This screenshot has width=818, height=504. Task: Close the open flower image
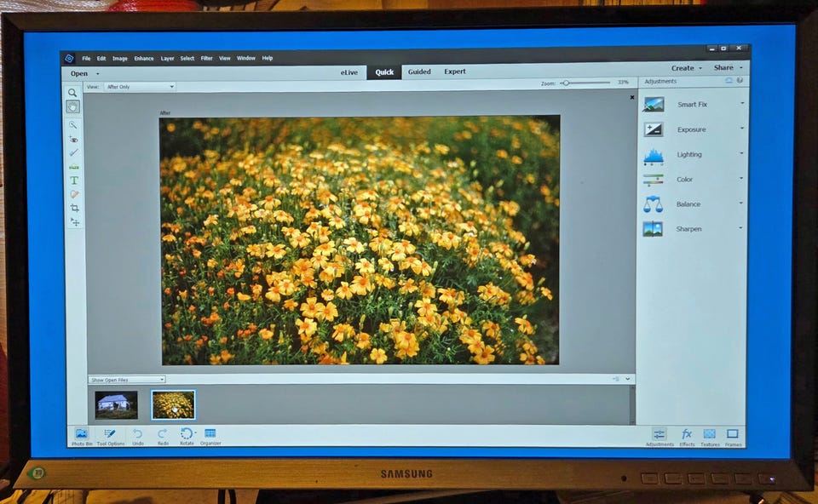[632, 97]
